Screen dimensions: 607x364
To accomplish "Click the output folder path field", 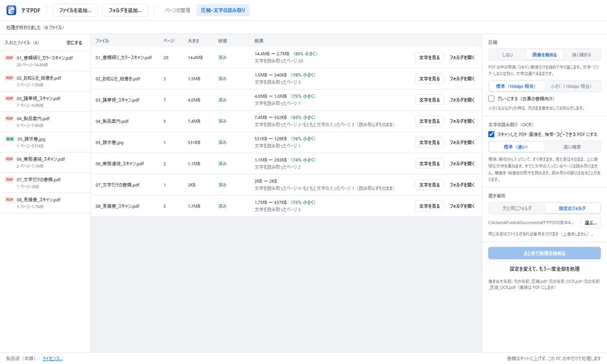I will pos(532,222).
